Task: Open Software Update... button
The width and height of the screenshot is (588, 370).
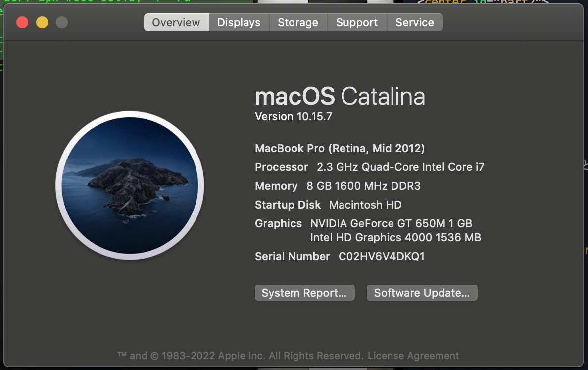Action: click(x=422, y=293)
